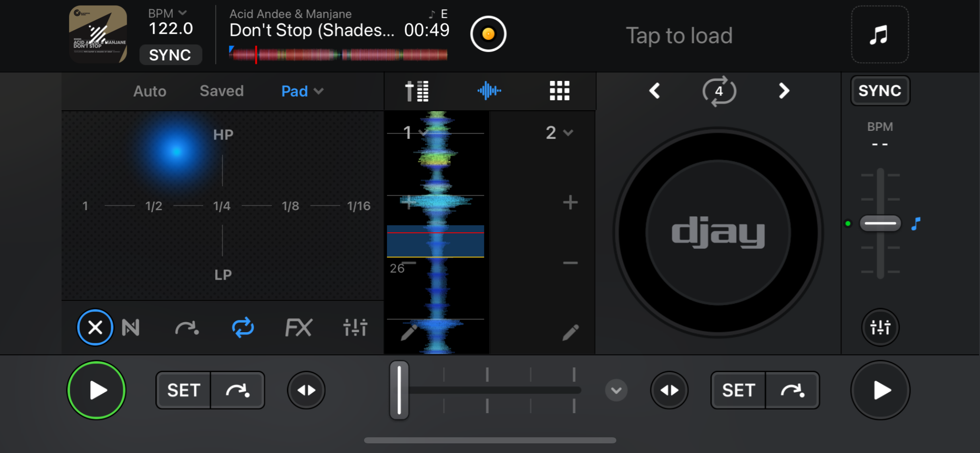Open the mixer and EQ view icon
Screen dimensions: 980x453
(416, 91)
